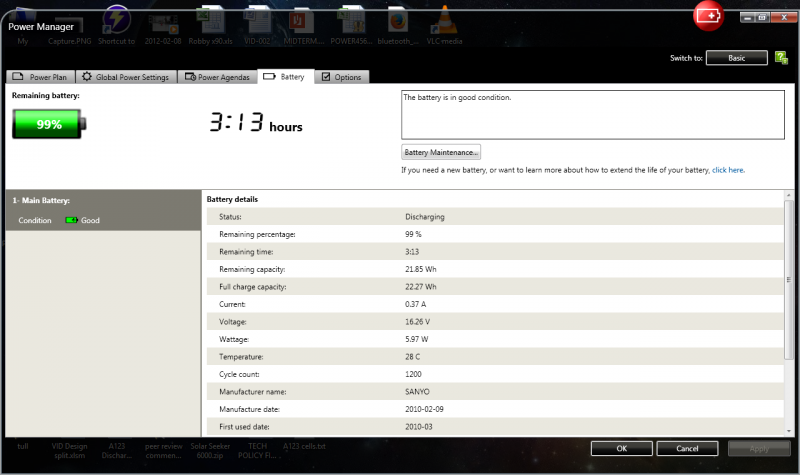Open the Power Agendas tab
The image size is (800, 475).
(x=218, y=77)
